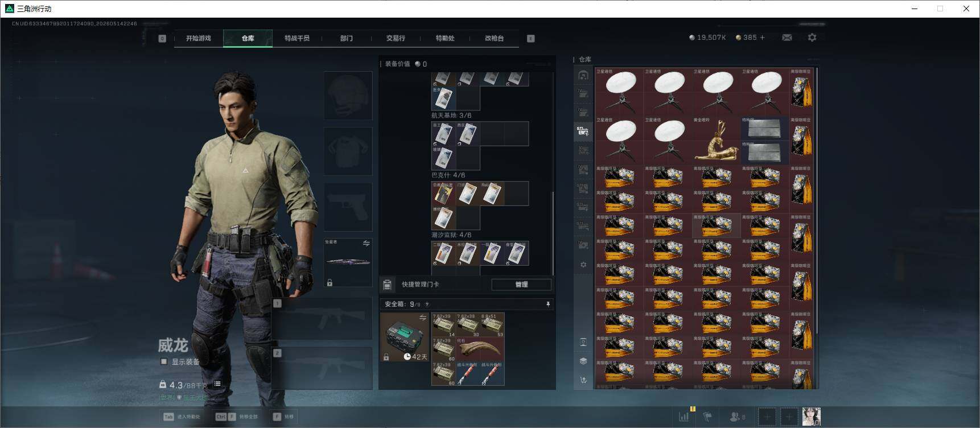Select primary weapon slot 1
Image resolution: width=980 pixels, height=428 pixels.
click(x=322, y=319)
